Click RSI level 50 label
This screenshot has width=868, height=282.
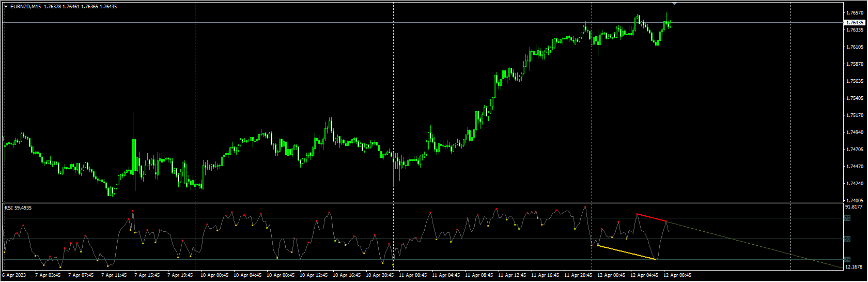coord(847,239)
